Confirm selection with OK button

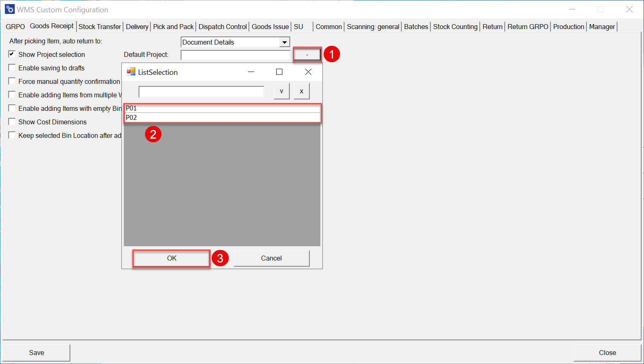(x=172, y=258)
